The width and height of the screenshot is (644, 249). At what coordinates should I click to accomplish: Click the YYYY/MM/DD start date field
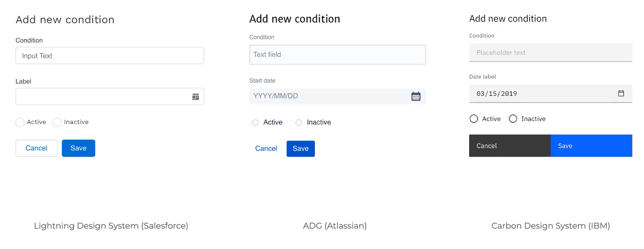click(x=328, y=96)
